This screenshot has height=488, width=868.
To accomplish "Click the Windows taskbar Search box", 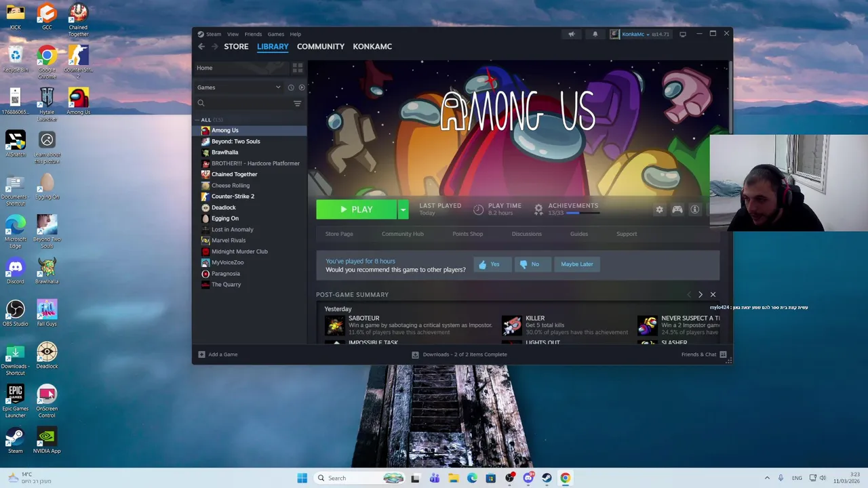I will click(x=361, y=478).
